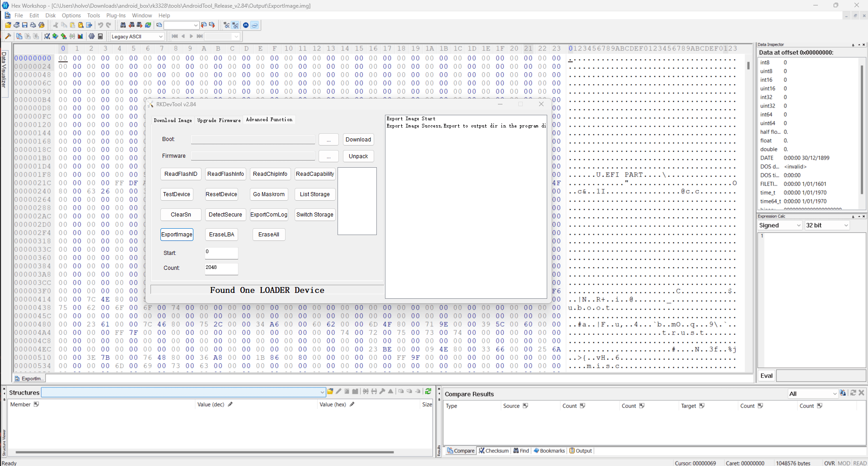Expand the Structures combo box

(x=322, y=392)
